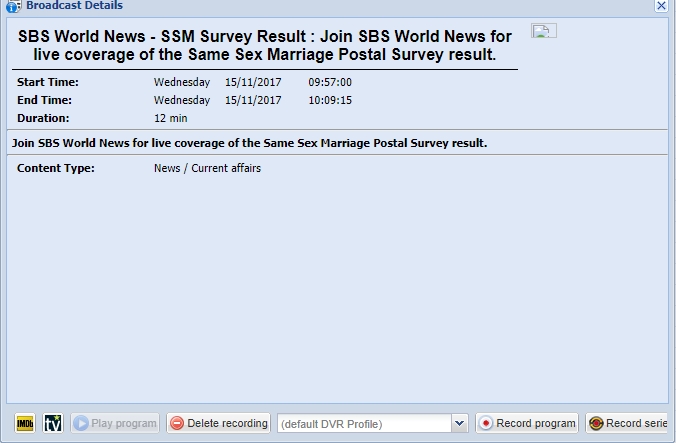Screen dimensions: 676x443
Task: Click the End Time label
Action: pos(44,100)
